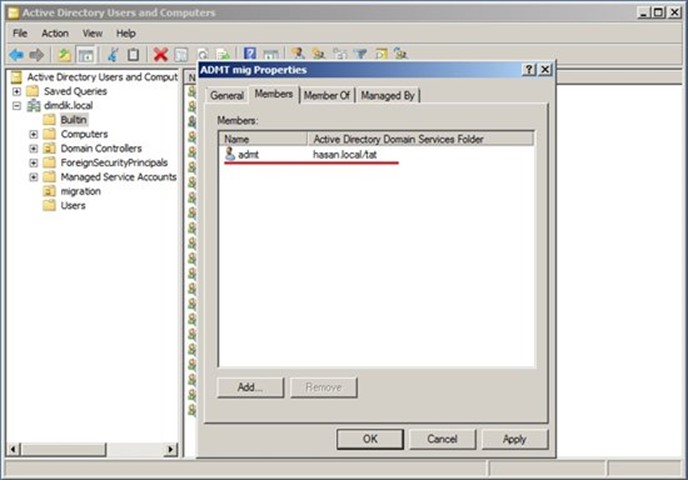
Task: Expand the Domain Controllers node
Action: coord(33,149)
